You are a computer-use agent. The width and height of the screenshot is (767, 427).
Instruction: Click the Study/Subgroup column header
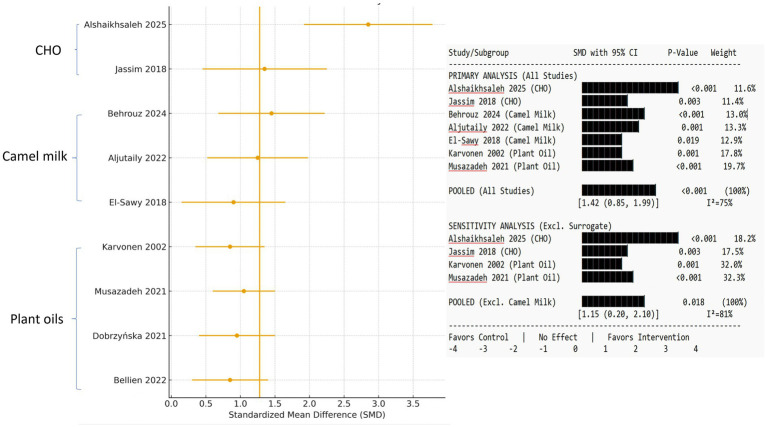click(478, 53)
